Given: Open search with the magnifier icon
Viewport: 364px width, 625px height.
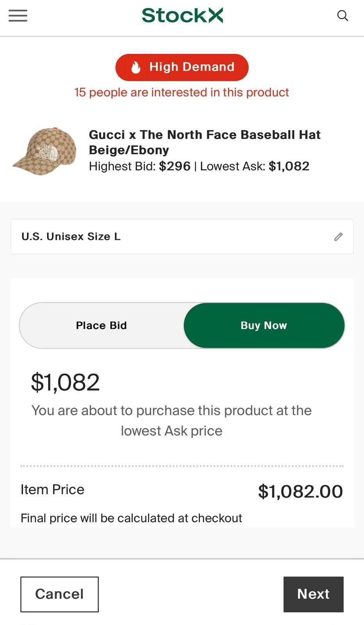Looking at the screenshot, I should coord(343,16).
